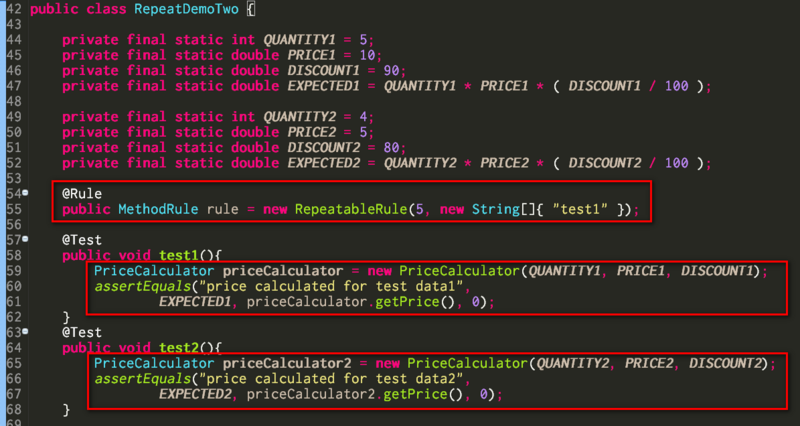
Task: Click EXPECTED2 argument on line 67
Action: point(194,394)
